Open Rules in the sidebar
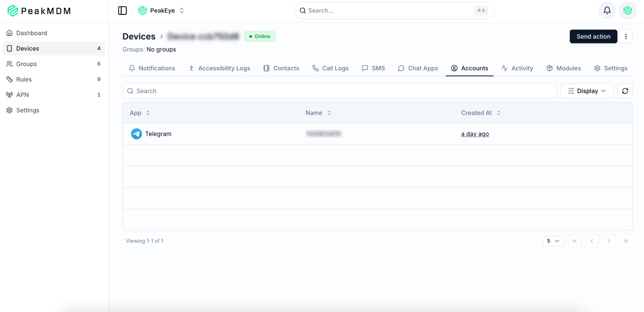 point(24,79)
